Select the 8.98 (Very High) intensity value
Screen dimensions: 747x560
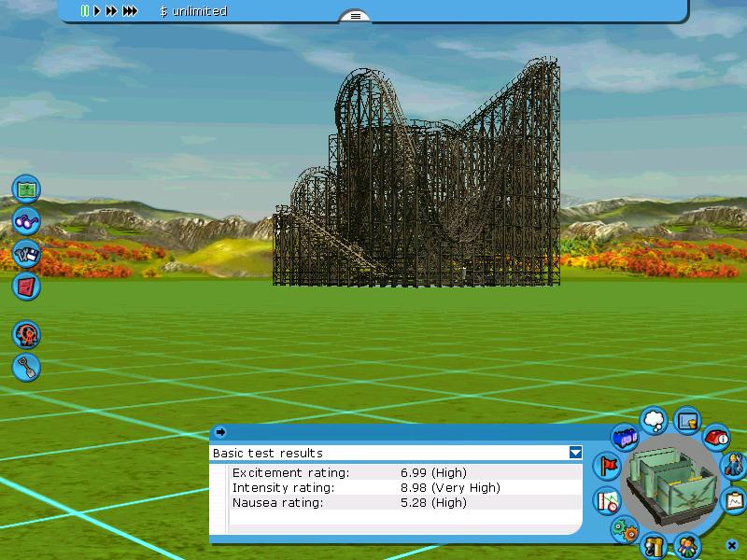[450, 487]
